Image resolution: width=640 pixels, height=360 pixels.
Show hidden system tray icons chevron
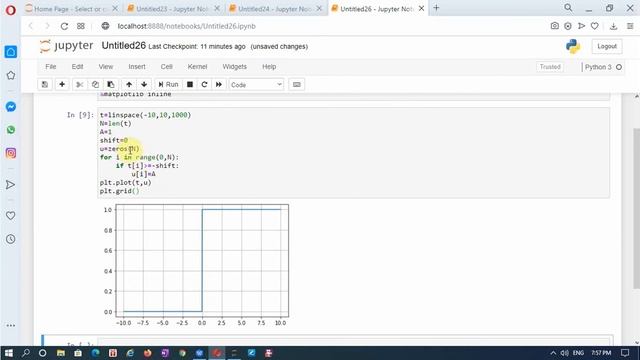(553, 353)
